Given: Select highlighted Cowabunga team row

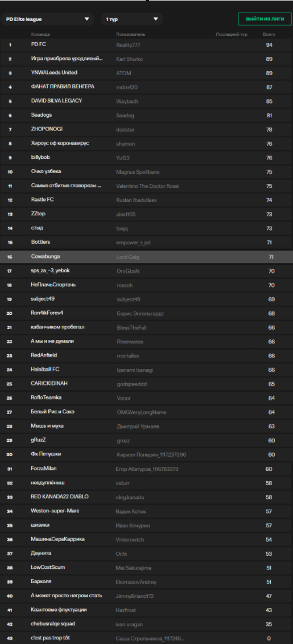Looking at the screenshot, I should click(x=147, y=257).
